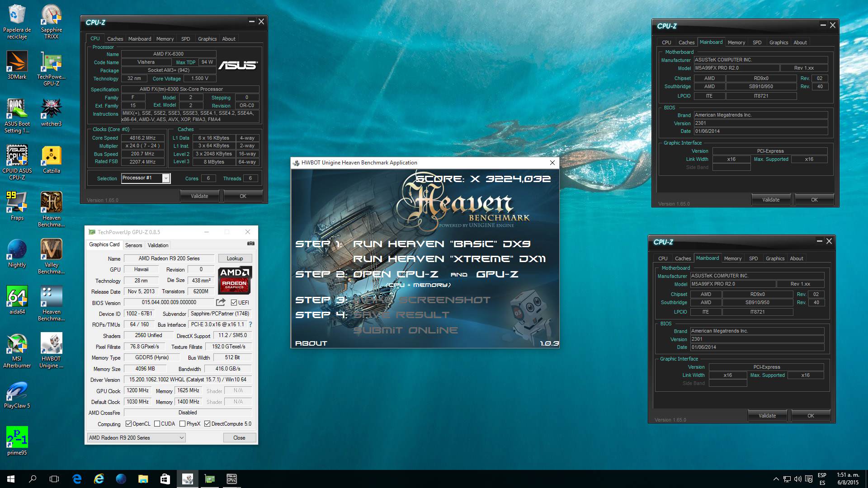Open Sapphire TRIXX desktop icon
The width and height of the screenshot is (868, 488).
click(51, 21)
